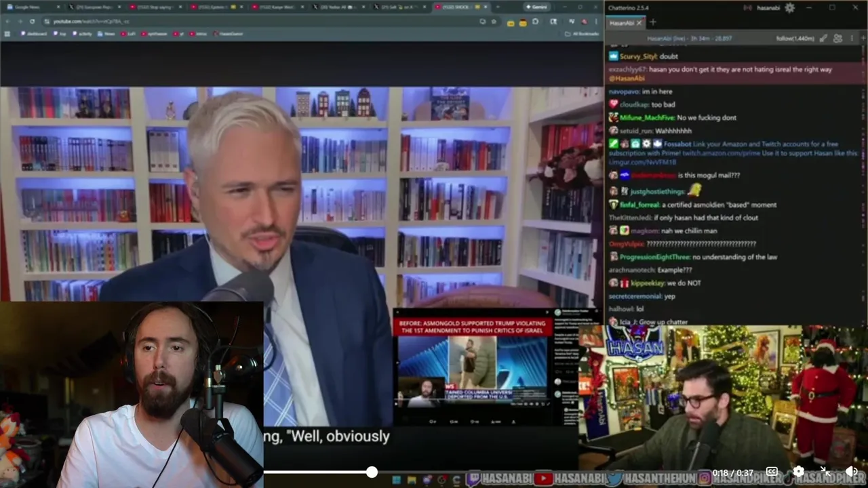Click the screen cast icon in address bar

tap(482, 21)
